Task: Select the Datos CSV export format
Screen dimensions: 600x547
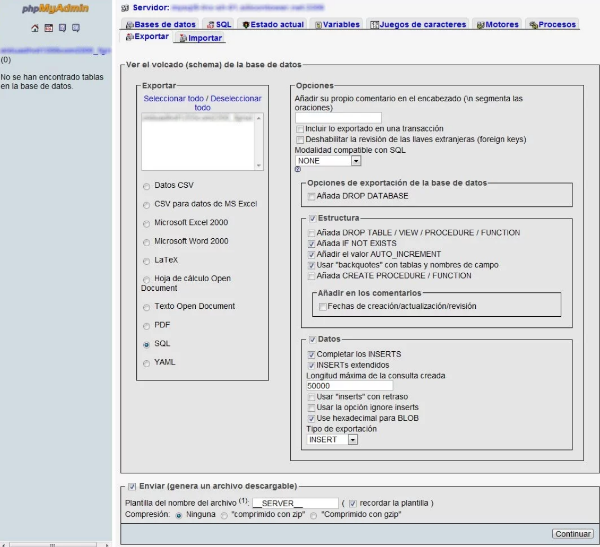Action: pyautogui.click(x=146, y=186)
